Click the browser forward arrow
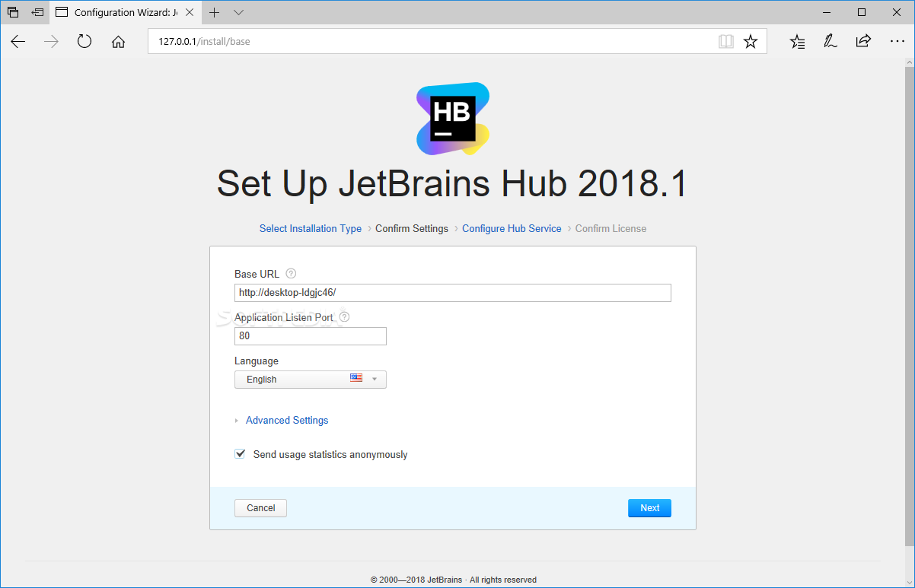The height and width of the screenshot is (588, 915). pos(52,42)
